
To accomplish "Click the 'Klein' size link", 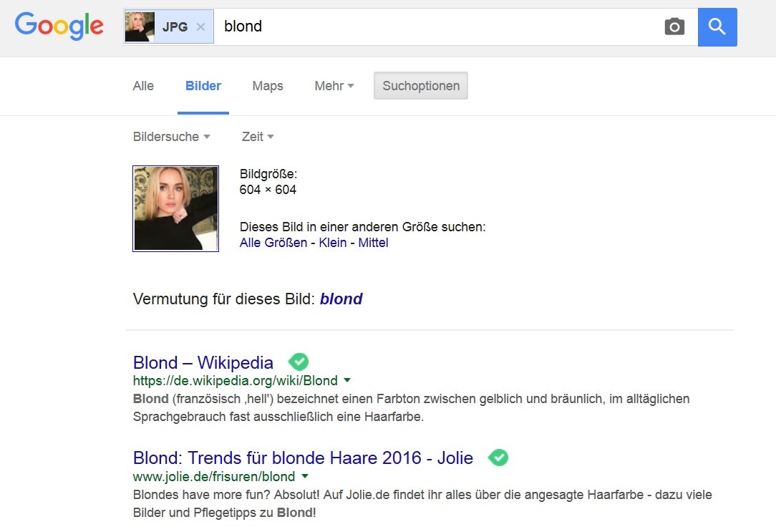I will (333, 243).
